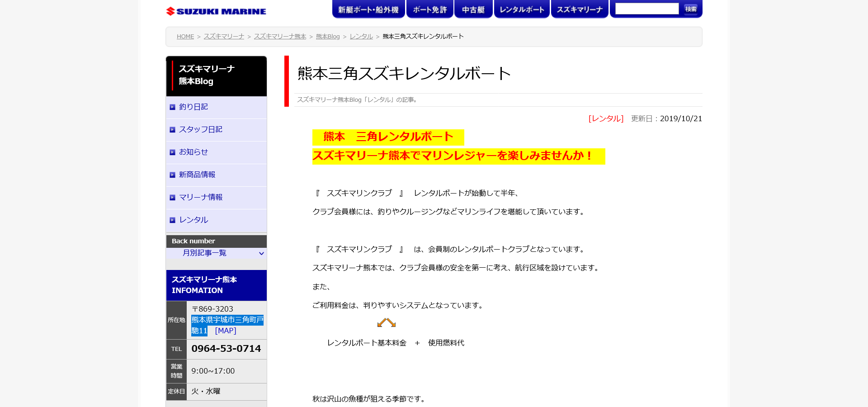Image resolution: width=868 pixels, height=407 pixels.
Task: Open スタッフ日記 sidebar link
Action: (201, 130)
